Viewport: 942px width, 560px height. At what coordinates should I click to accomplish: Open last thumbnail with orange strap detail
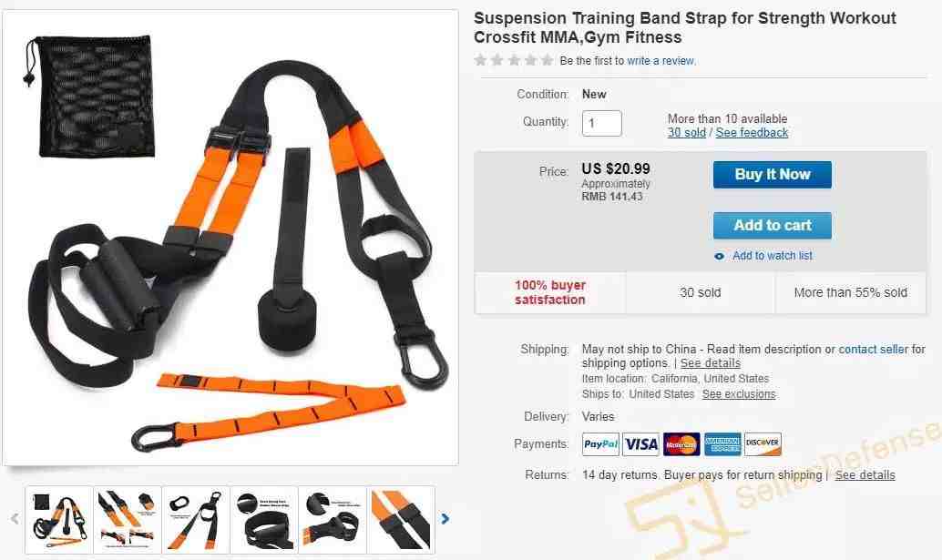click(x=401, y=520)
